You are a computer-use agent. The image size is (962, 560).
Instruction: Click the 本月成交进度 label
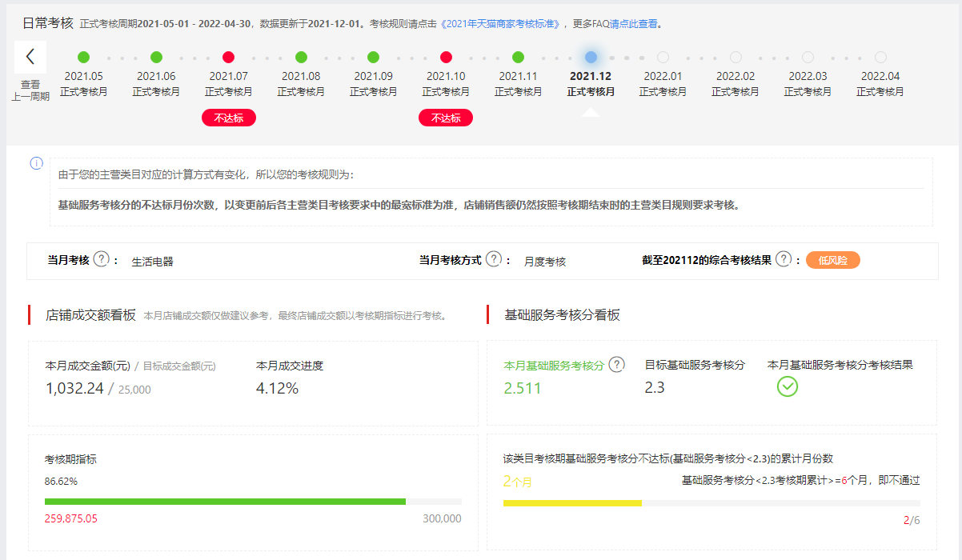pyautogui.click(x=290, y=366)
